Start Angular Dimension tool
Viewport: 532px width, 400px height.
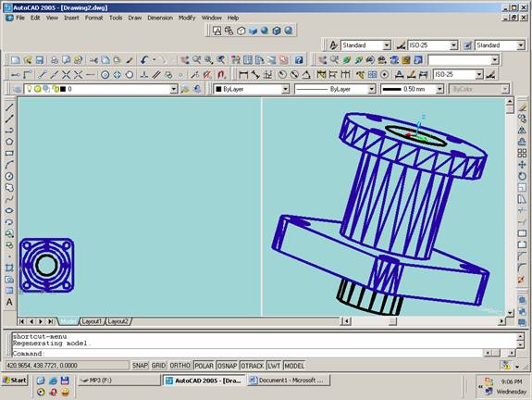306,75
